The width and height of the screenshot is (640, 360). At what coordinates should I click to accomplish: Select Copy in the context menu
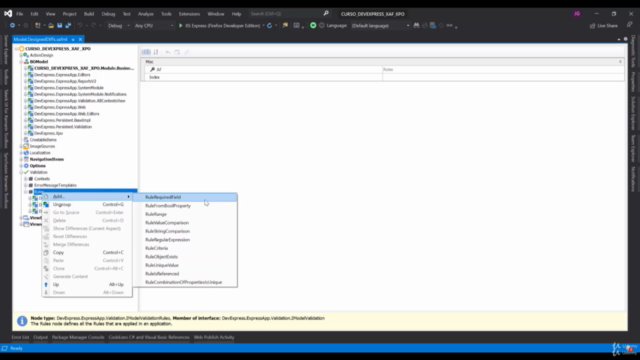click(87, 253)
